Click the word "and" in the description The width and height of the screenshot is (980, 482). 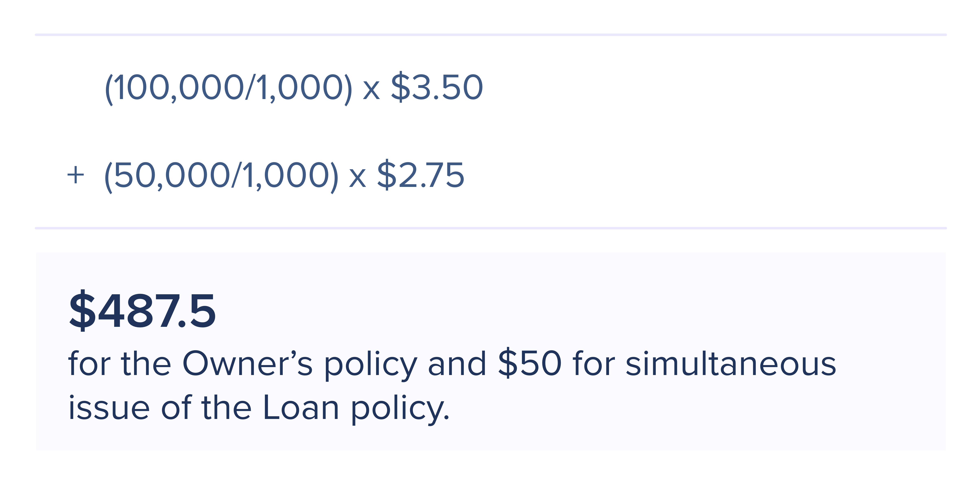[457, 364]
